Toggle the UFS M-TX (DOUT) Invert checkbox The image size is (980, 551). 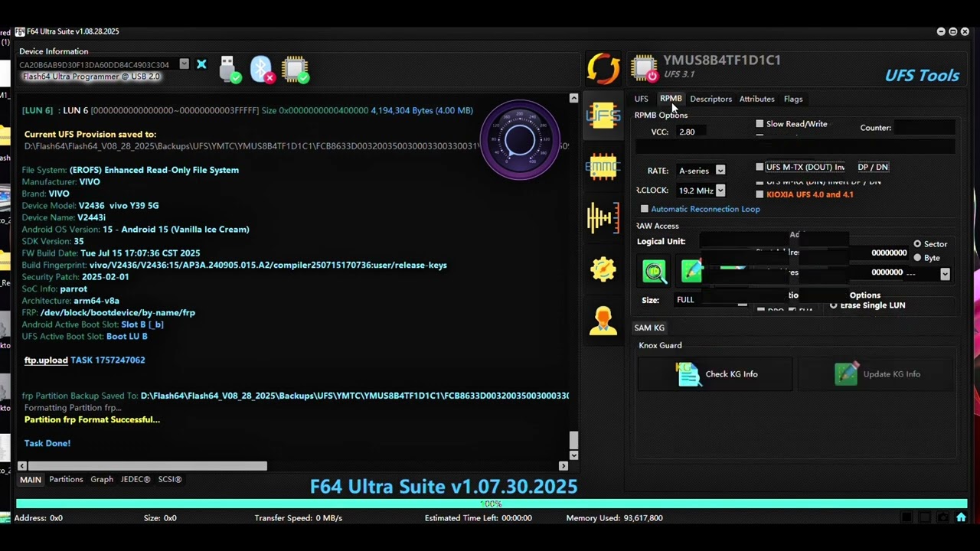coord(759,167)
